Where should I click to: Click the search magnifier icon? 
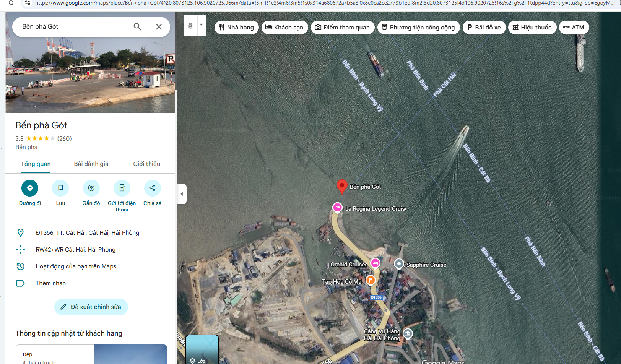[x=137, y=27]
